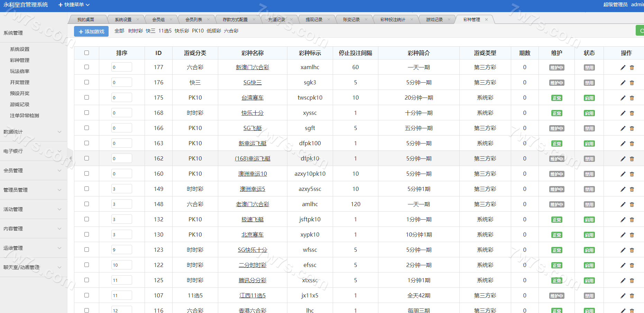This screenshot has width=644, height=313.
Task: Switch to the 会员列表 tab
Action: tap(194, 20)
